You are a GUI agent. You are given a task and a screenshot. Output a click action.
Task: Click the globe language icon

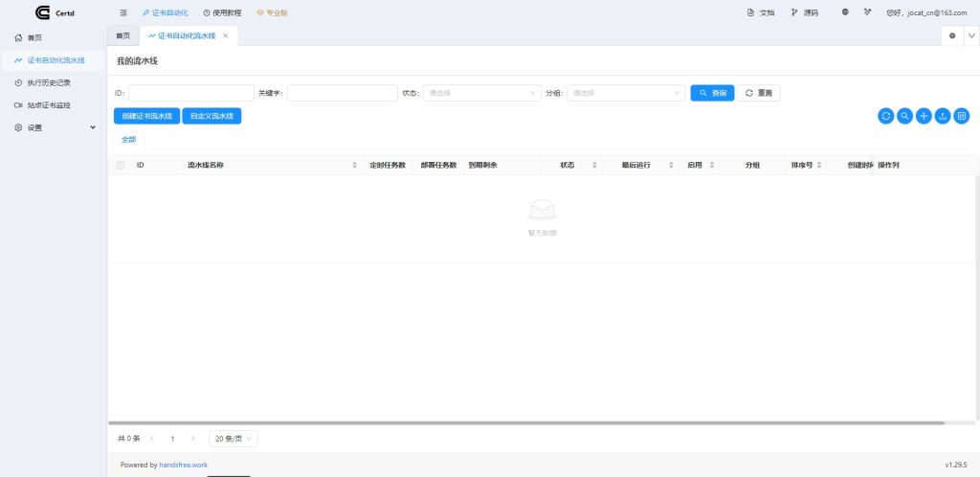(845, 12)
